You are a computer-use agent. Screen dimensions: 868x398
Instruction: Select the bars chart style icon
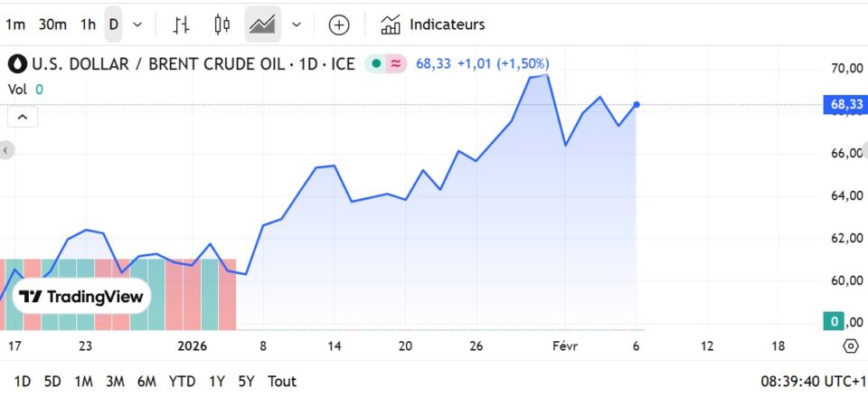click(182, 24)
